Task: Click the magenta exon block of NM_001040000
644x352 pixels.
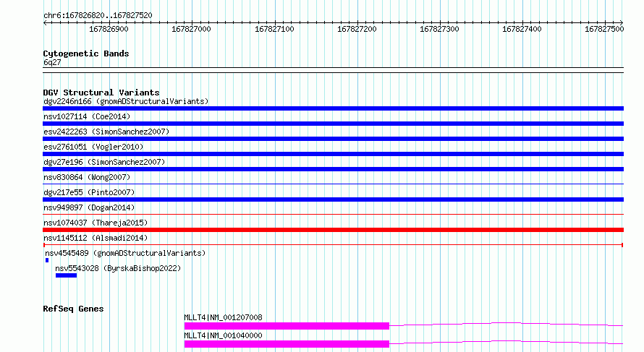Action: click(287, 344)
